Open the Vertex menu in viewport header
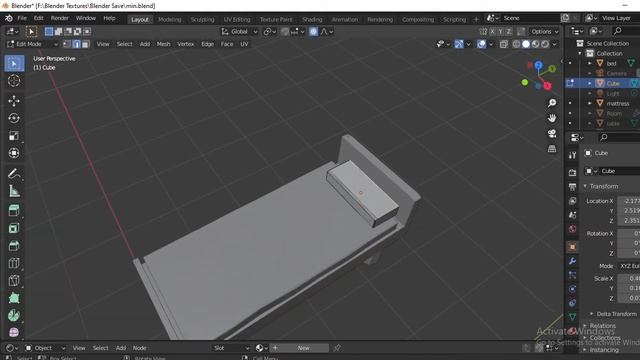The width and height of the screenshot is (640, 360). pyautogui.click(x=185, y=44)
